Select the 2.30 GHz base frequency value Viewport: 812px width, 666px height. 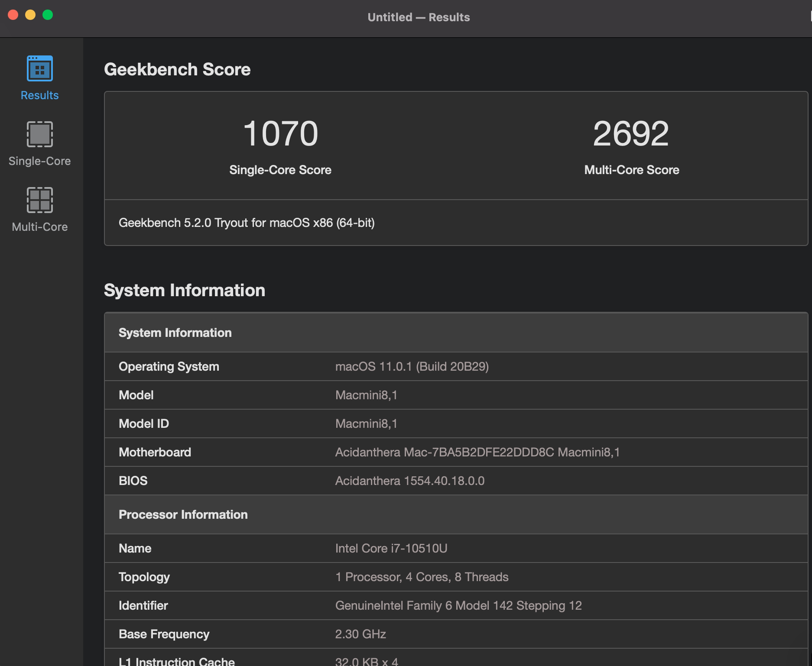(x=360, y=634)
